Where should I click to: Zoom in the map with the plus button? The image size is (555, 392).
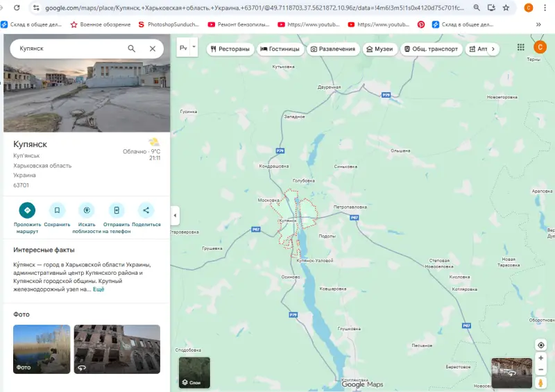(541, 358)
